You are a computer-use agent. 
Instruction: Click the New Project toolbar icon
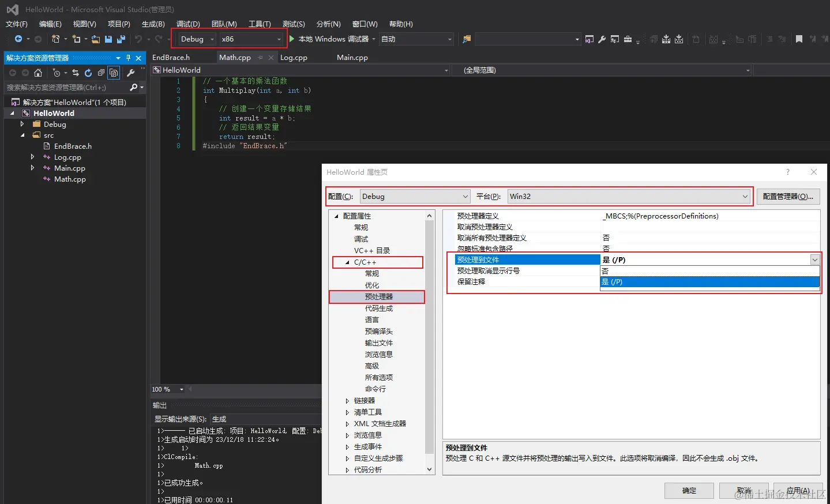click(55, 39)
